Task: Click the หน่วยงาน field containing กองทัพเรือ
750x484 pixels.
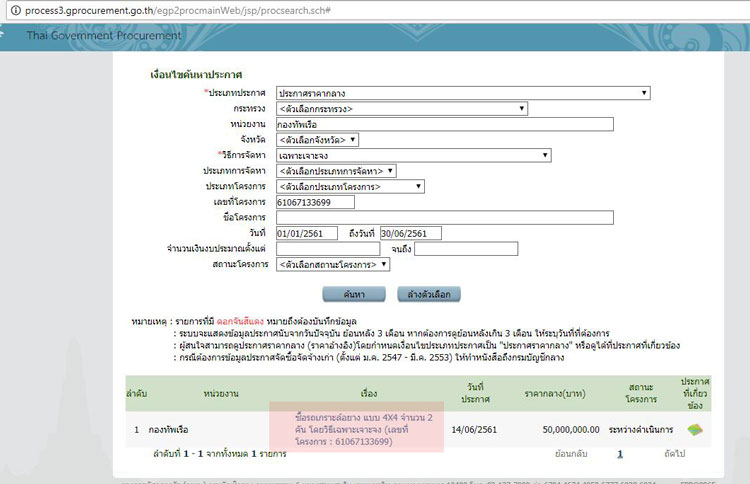Action: click(444, 124)
